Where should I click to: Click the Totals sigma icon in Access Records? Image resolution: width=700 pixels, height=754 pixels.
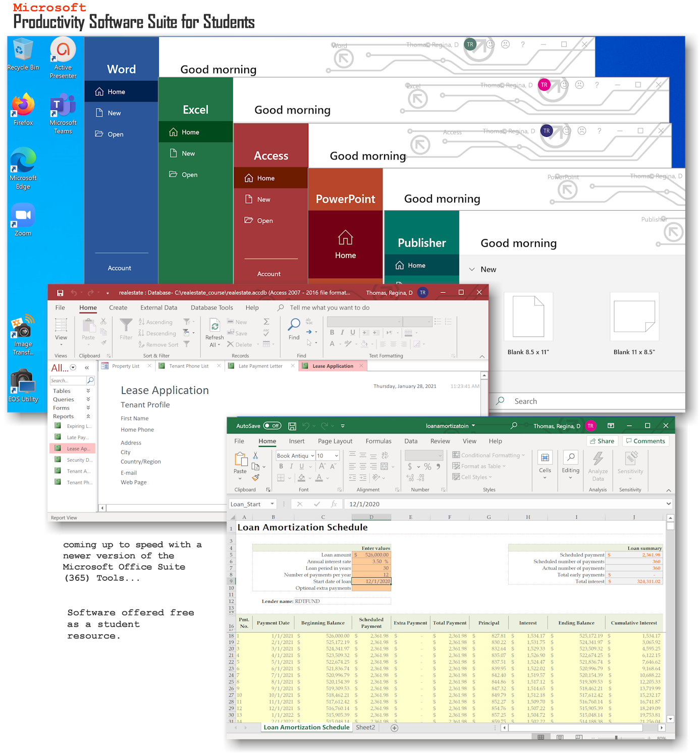point(266,322)
